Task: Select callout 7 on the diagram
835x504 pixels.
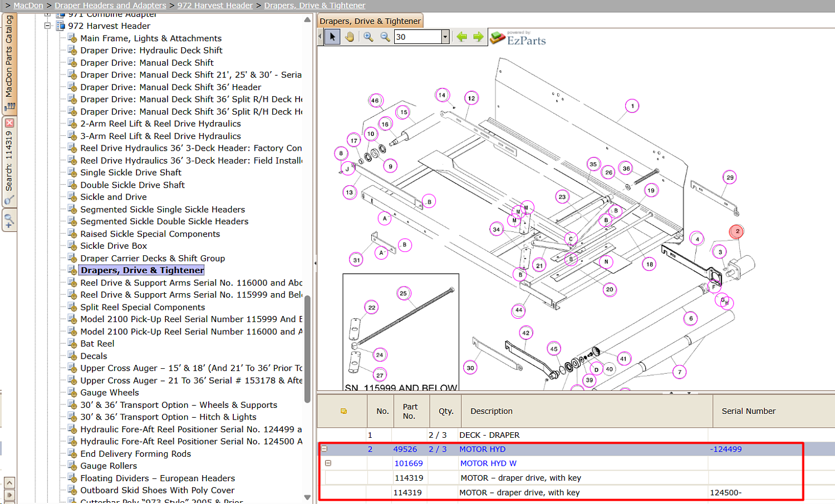Action: (679, 372)
